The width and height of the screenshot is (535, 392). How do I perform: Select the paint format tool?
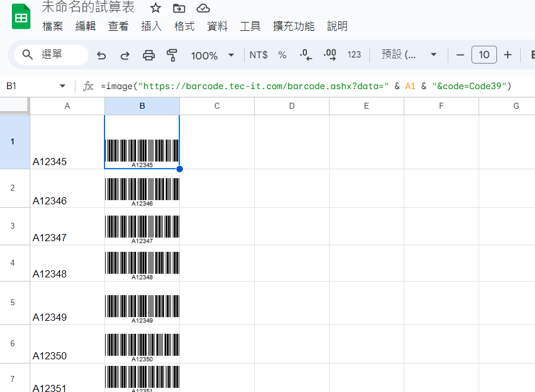coord(172,55)
